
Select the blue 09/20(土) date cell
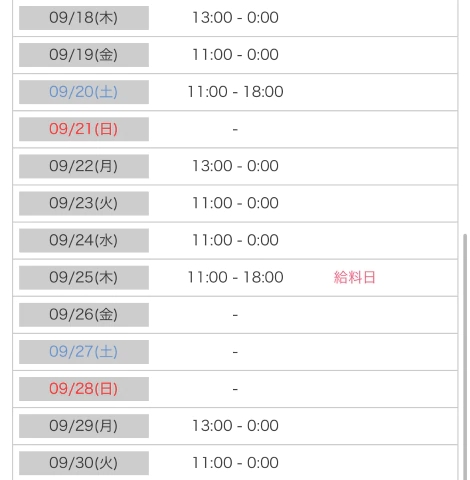point(84,92)
